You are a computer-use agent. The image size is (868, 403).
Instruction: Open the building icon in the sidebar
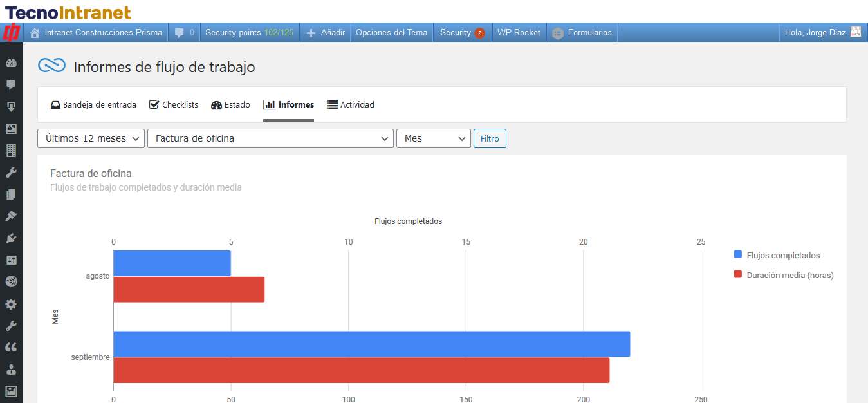pyautogui.click(x=11, y=151)
